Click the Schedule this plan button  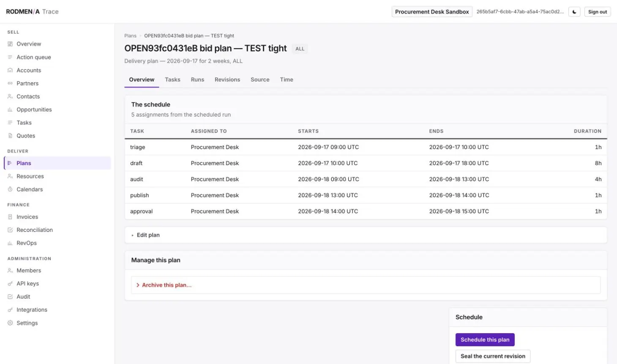pyautogui.click(x=485, y=340)
